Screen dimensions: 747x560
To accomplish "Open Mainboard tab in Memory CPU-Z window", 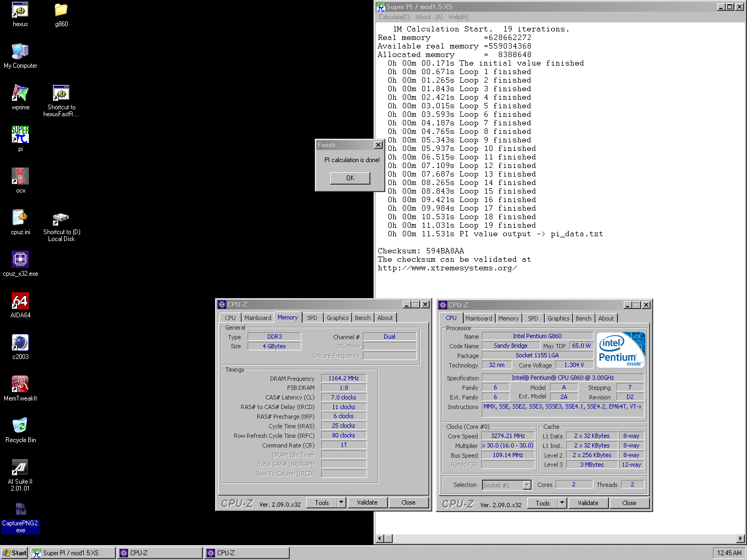I will [x=258, y=318].
